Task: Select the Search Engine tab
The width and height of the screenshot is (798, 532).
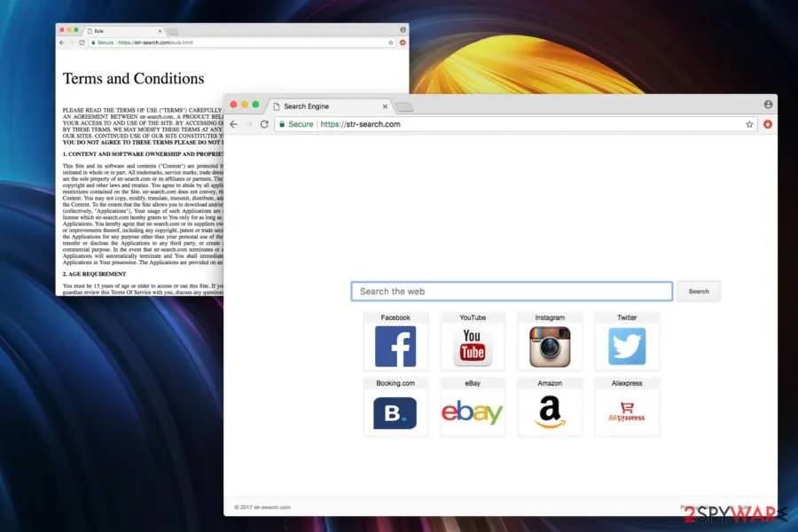Action: (x=331, y=106)
